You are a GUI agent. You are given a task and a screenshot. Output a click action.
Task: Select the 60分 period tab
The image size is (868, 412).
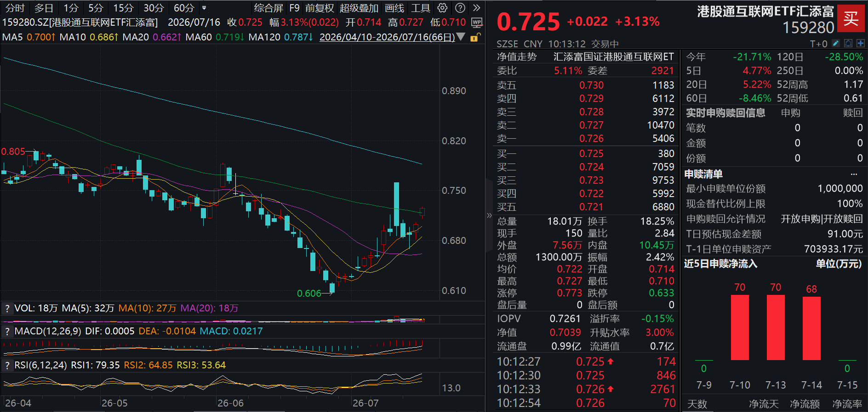pyautogui.click(x=184, y=8)
